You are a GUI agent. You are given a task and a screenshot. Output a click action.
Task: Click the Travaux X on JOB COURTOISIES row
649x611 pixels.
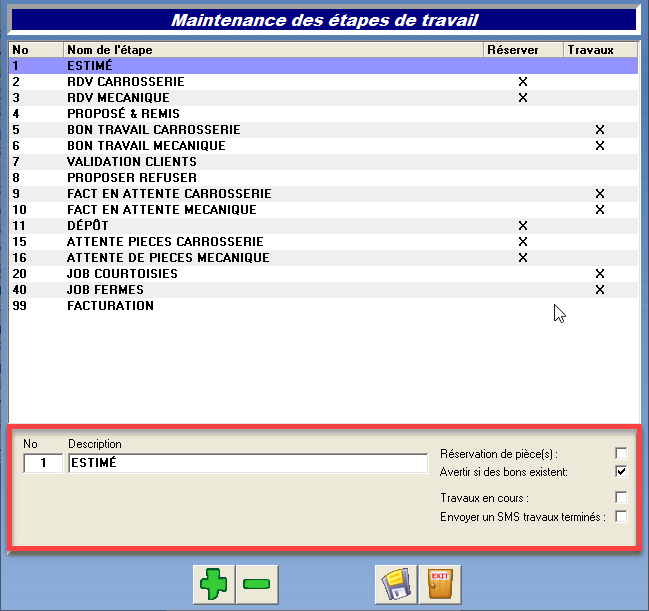point(600,274)
